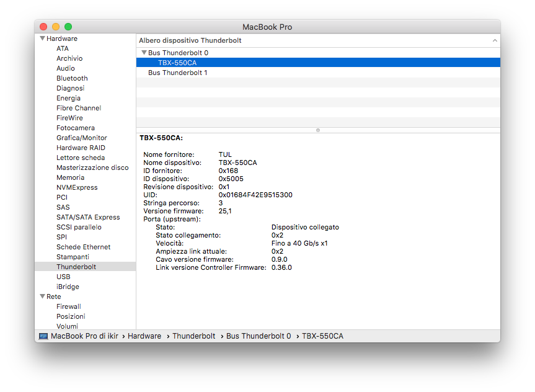The width and height of the screenshot is (535, 392).
Task: Select Posizioni under Rete
Action: click(x=71, y=316)
